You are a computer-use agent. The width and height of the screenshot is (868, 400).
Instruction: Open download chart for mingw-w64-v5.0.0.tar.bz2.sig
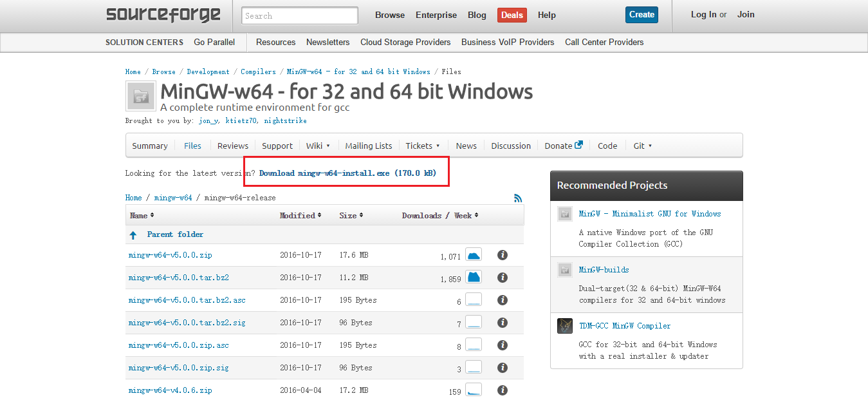click(x=474, y=323)
